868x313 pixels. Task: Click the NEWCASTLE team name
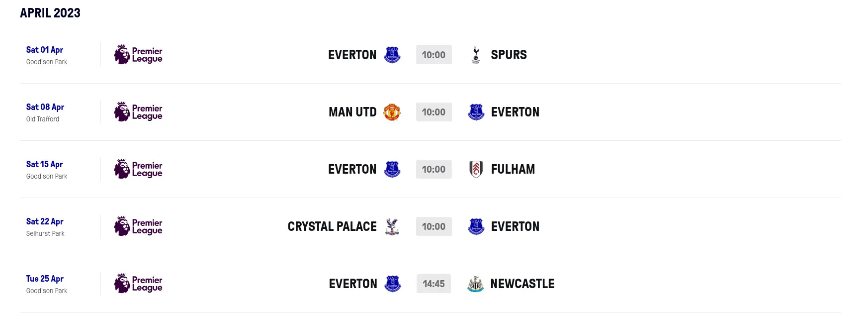click(x=522, y=284)
